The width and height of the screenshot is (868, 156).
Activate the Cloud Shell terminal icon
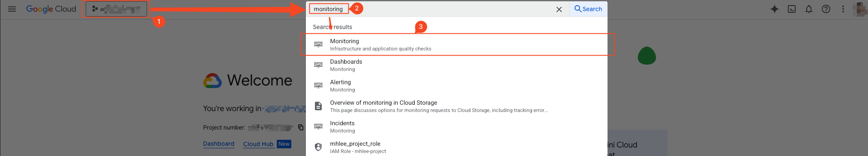792,9
